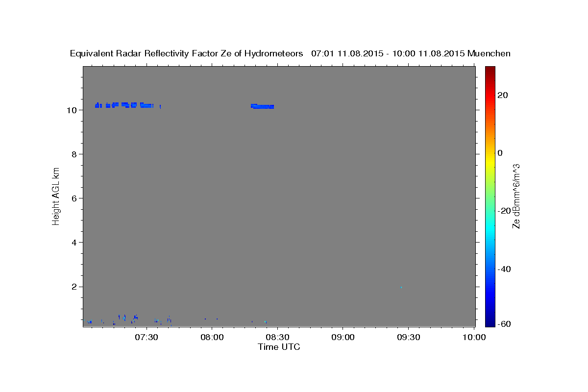Click the blue cloud echo at 10 km near 08:20

(x=262, y=106)
